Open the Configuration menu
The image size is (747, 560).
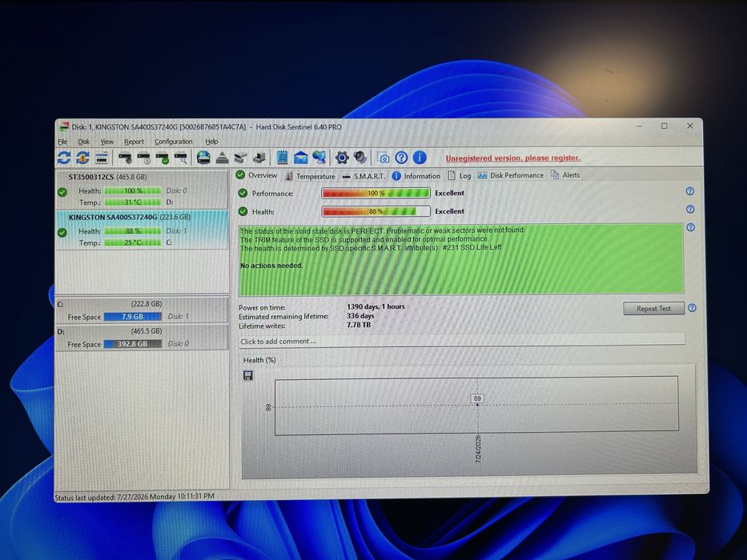(x=174, y=142)
